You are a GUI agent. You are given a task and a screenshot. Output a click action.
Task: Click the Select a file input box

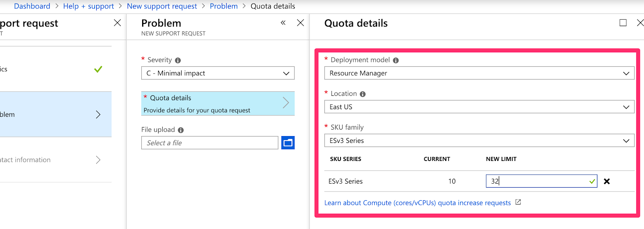[210, 143]
